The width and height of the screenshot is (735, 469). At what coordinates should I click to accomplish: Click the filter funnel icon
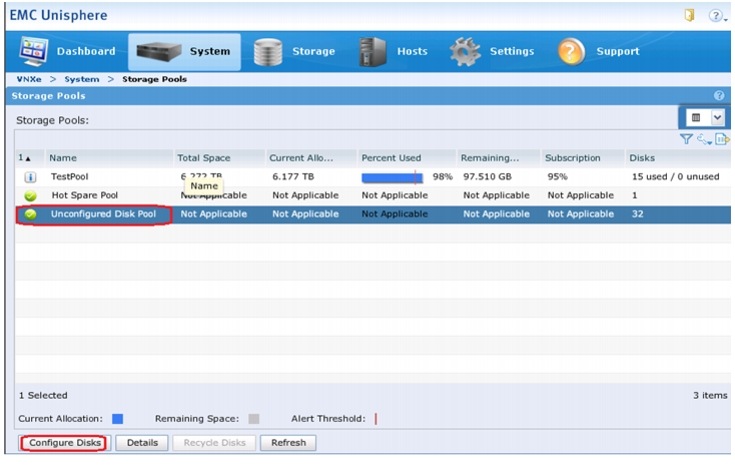pyautogui.click(x=686, y=139)
